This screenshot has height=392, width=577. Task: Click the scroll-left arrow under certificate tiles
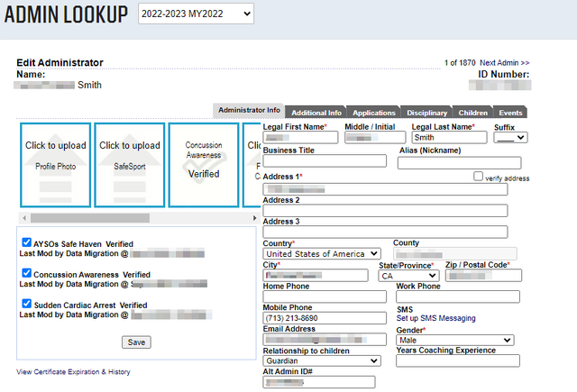(23, 218)
